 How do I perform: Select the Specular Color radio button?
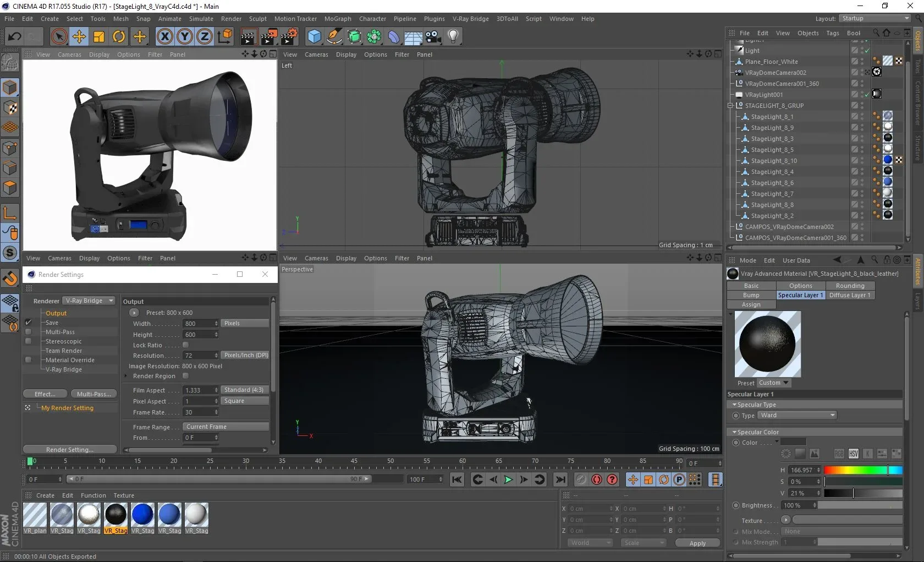click(736, 443)
